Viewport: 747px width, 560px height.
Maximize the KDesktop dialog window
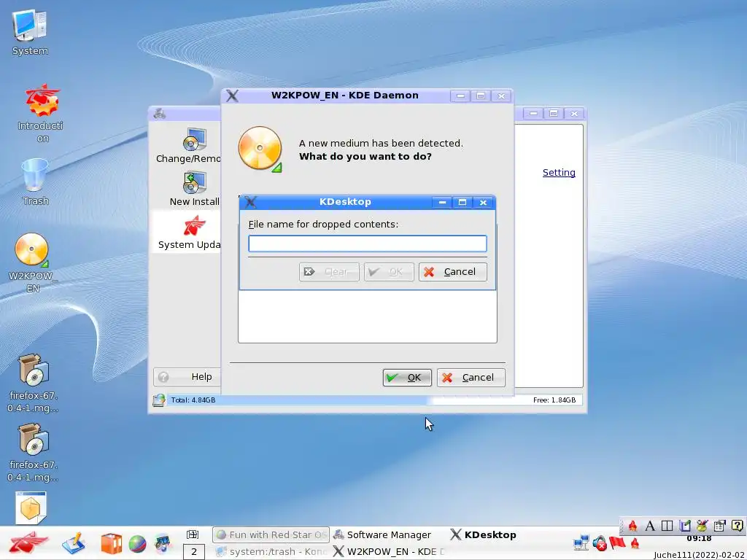(x=462, y=203)
